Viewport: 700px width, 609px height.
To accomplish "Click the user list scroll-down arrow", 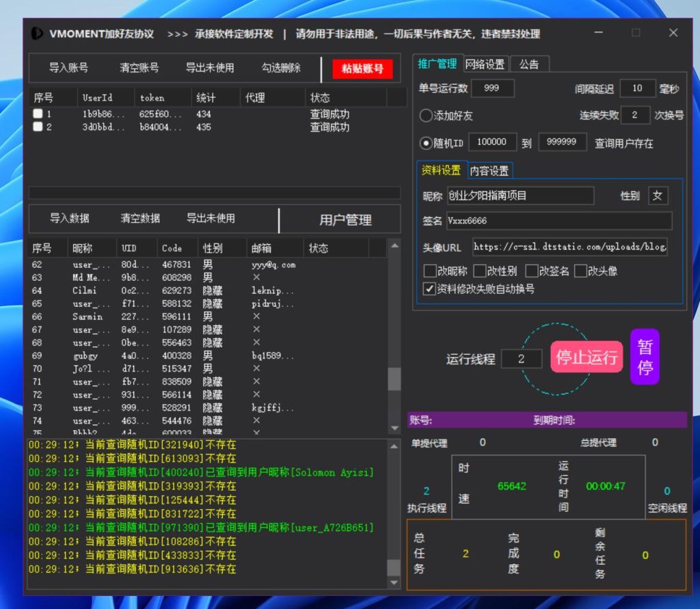I will click(x=394, y=428).
